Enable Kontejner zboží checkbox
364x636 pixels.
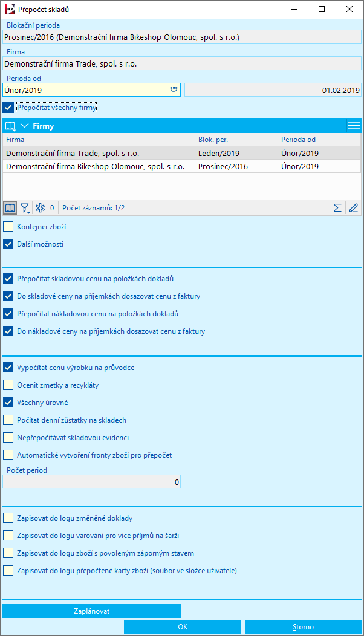pyautogui.click(x=8, y=227)
